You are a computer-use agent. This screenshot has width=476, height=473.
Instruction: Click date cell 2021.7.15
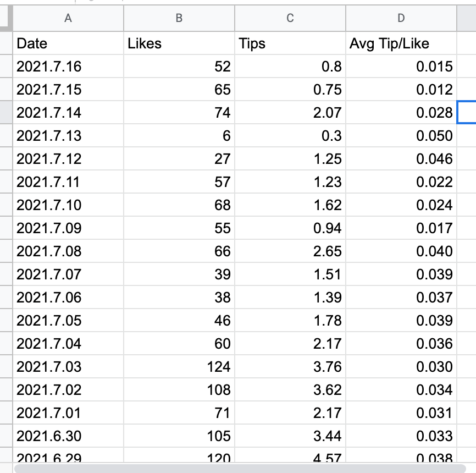pyautogui.click(x=68, y=89)
